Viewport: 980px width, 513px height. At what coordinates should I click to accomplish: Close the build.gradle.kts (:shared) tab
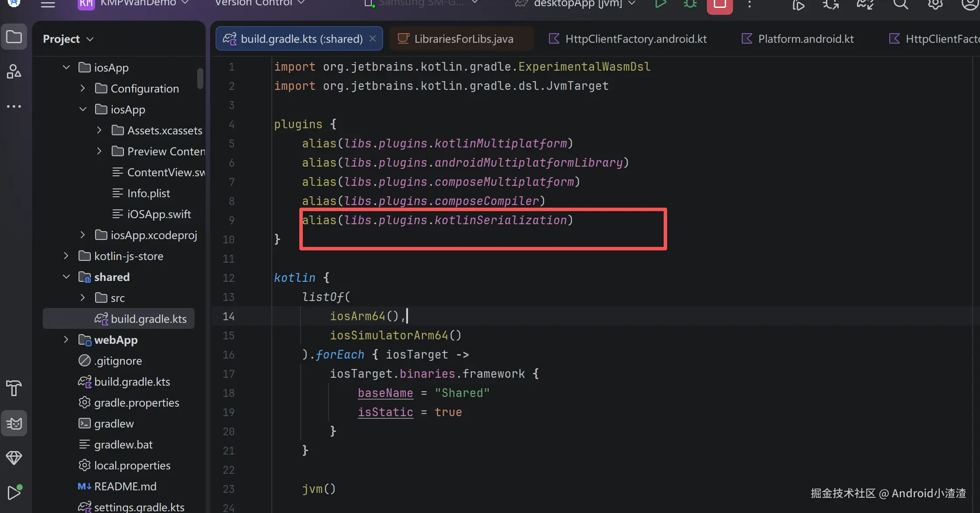[x=373, y=38]
